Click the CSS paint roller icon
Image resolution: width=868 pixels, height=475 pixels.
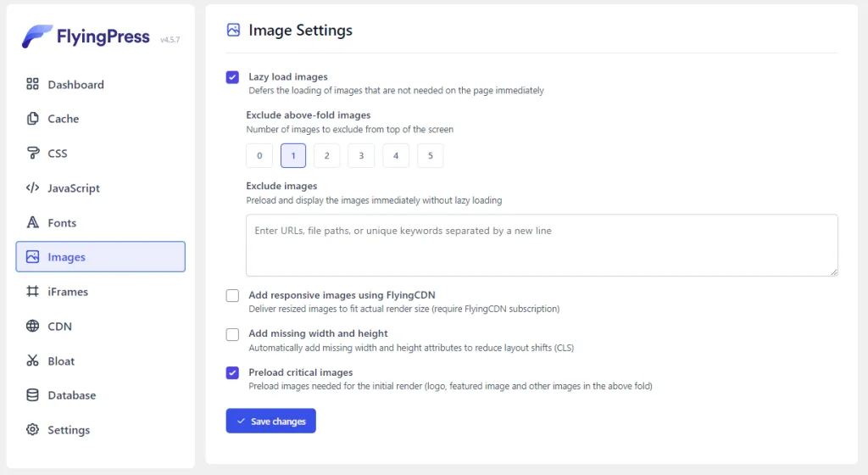[x=32, y=154]
